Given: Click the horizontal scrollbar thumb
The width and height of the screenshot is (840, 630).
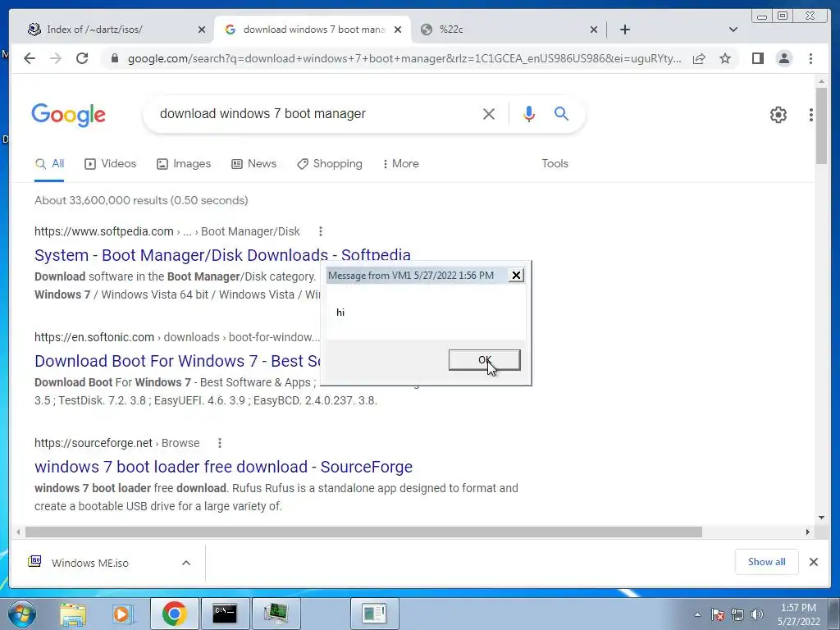Looking at the screenshot, I should (363, 532).
